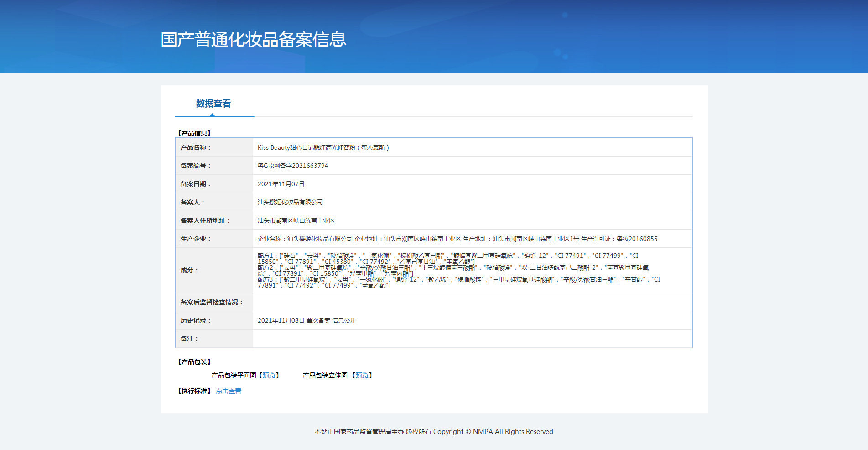Viewport: 868px width, 450px height.
Task: Select the 生产企业 details starting with 企业名称
Action: point(457,239)
